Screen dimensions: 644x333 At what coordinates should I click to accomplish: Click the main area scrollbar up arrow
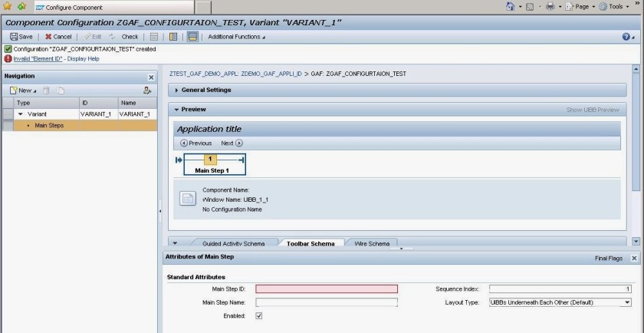pyautogui.click(x=636, y=69)
